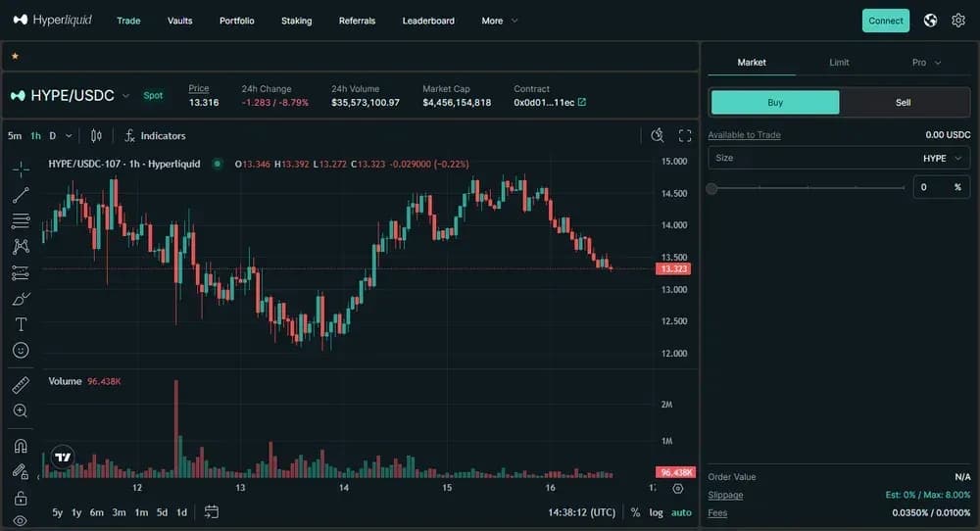
Task: Hide all drawings with eye icon
Action: (x=21, y=520)
